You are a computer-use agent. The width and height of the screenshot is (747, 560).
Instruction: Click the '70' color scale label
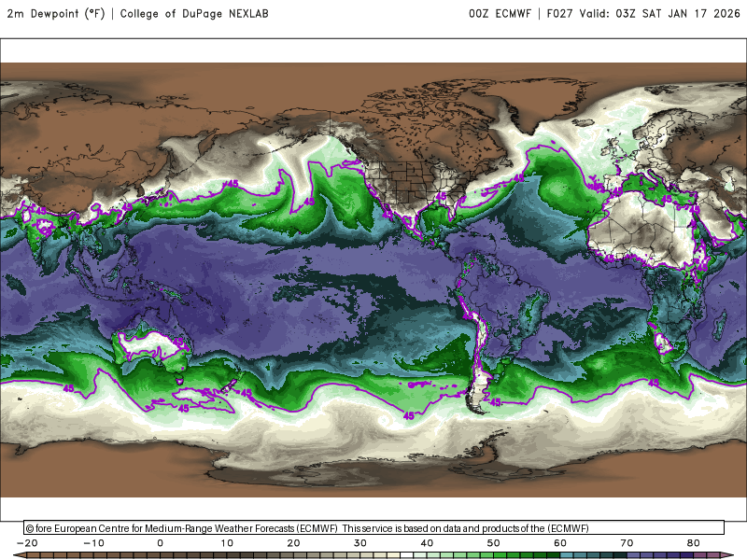[x=627, y=543]
